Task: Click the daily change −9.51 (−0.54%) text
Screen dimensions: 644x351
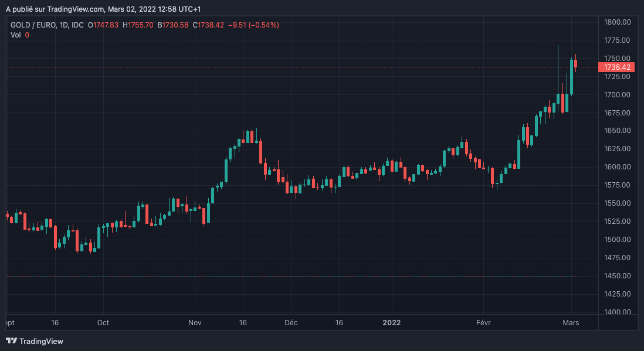Action: coord(253,25)
